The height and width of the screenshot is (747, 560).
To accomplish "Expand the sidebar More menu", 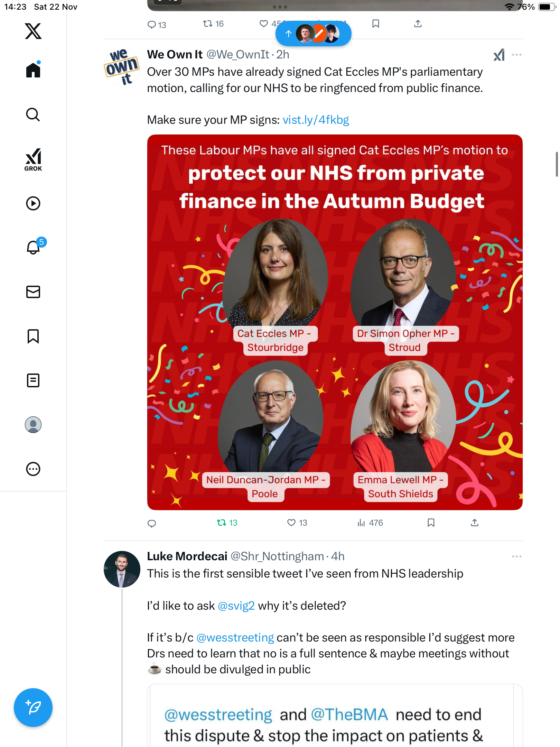I will [x=33, y=469].
